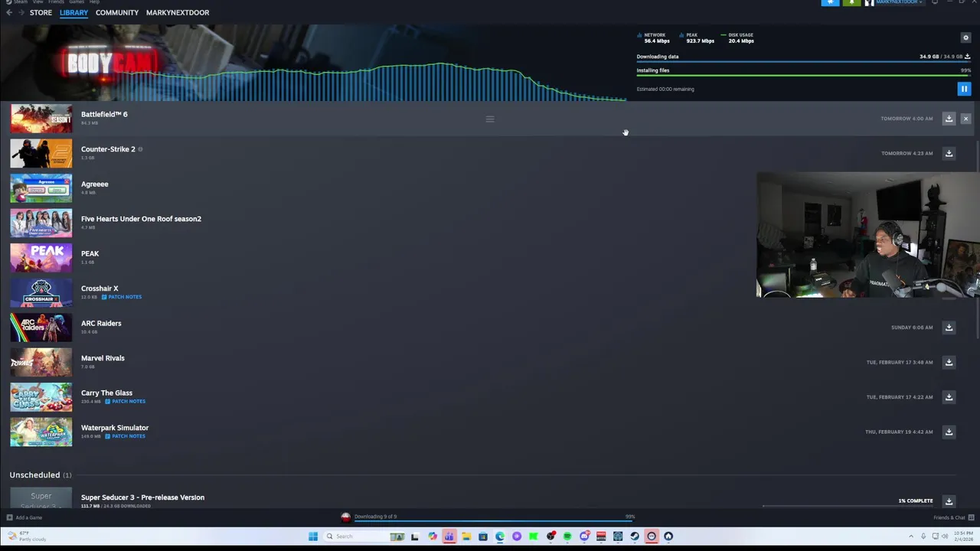Open the Steam menu
The height and width of the screenshot is (551, 980).
(x=21, y=2)
